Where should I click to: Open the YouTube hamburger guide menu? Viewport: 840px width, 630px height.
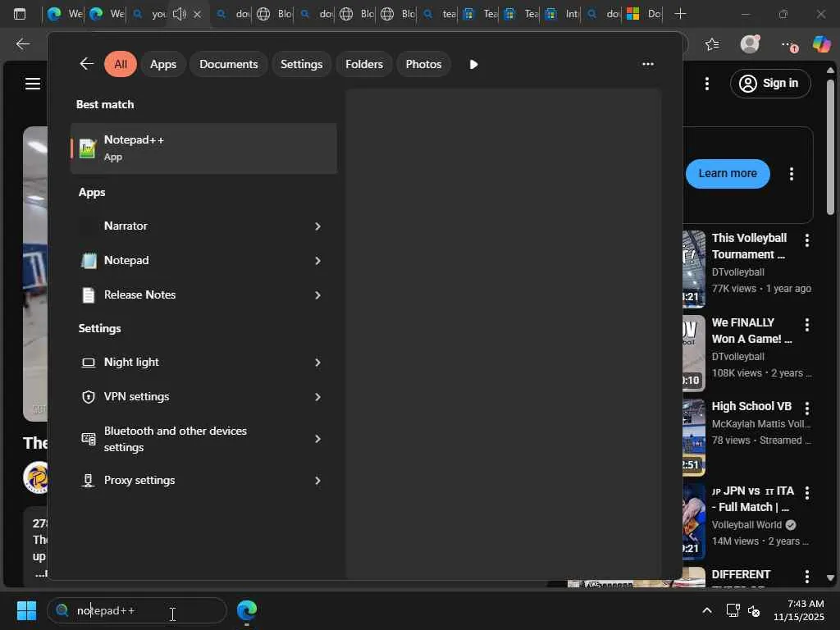33,84
